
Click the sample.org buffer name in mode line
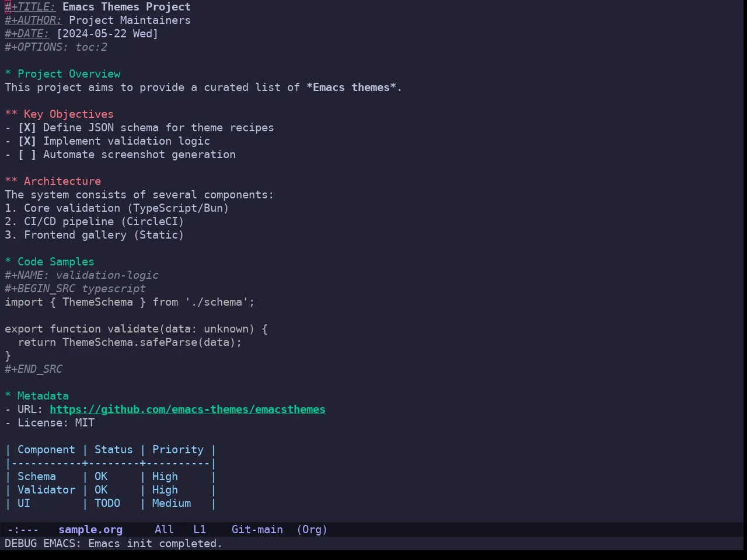click(x=90, y=530)
